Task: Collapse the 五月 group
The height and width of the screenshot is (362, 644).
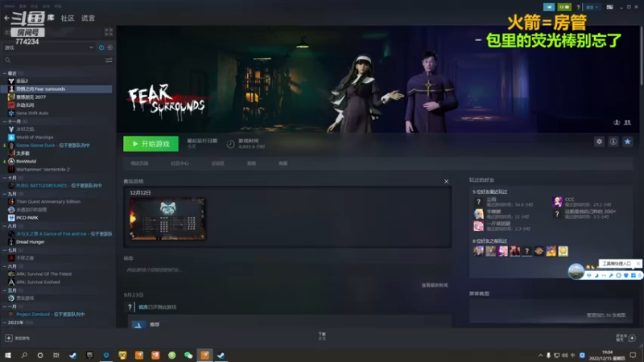Action: click(5, 290)
